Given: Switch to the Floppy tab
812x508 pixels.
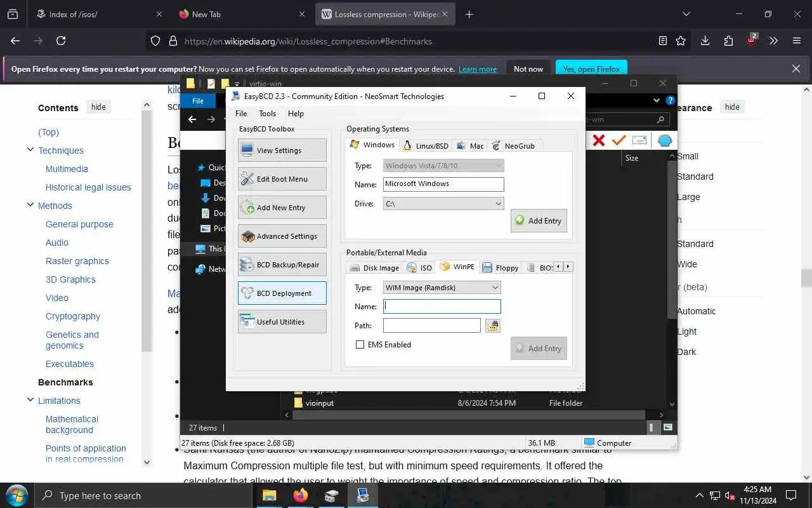Looking at the screenshot, I should point(501,268).
